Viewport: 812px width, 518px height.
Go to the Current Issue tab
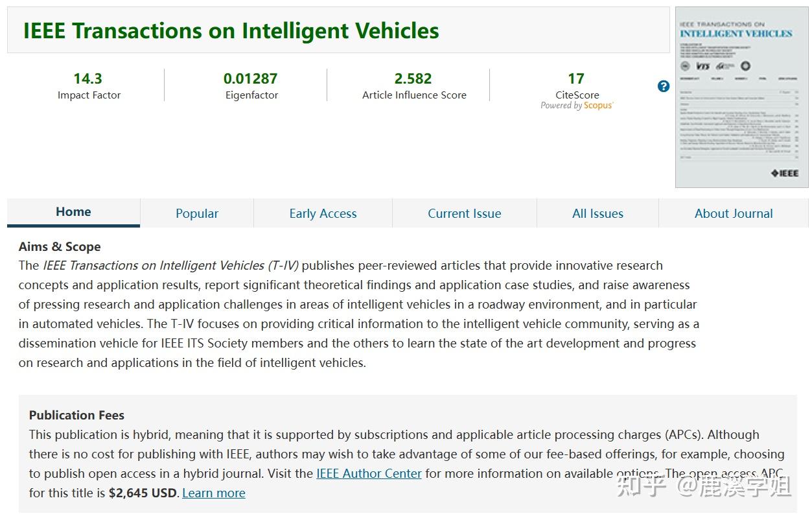pyautogui.click(x=464, y=213)
